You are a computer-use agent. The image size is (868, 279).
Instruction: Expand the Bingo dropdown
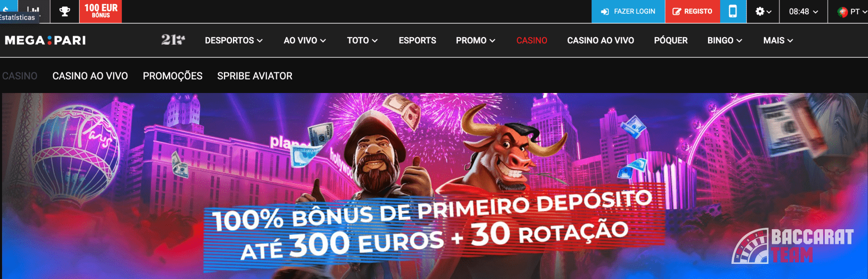point(725,40)
